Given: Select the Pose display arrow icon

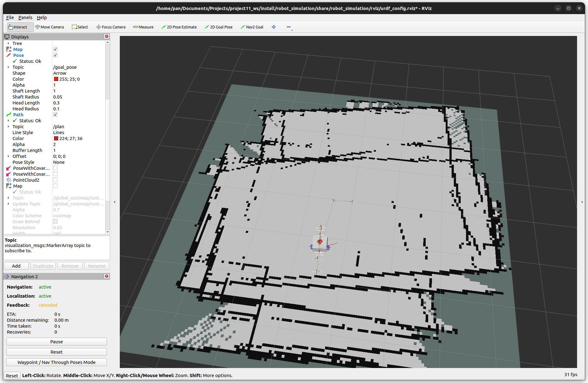Looking at the screenshot, I should (9, 55).
